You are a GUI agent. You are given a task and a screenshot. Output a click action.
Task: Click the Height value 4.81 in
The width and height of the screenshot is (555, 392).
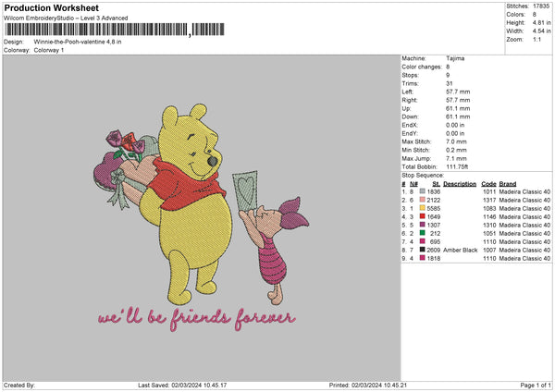(541, 22)
